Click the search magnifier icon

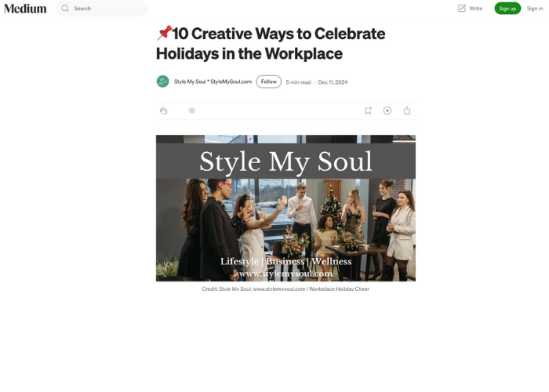coord(65,9)
